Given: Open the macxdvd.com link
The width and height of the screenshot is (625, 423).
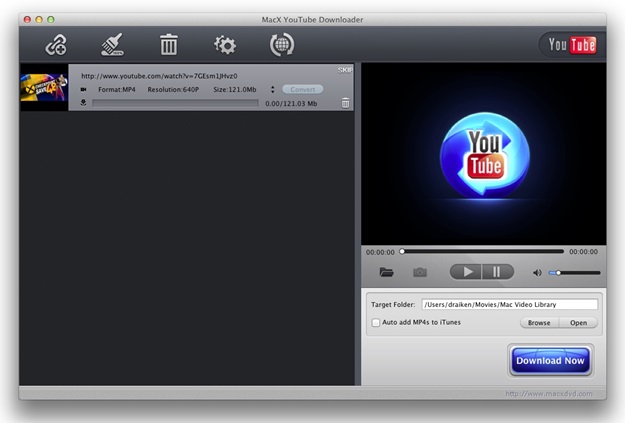Looking at the screenshot, I should (x=548, y=394).
